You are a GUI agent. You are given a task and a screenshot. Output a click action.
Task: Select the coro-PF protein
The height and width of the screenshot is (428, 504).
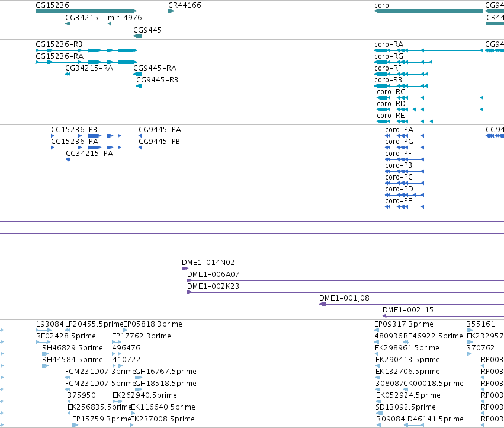[x=405, y=159]
